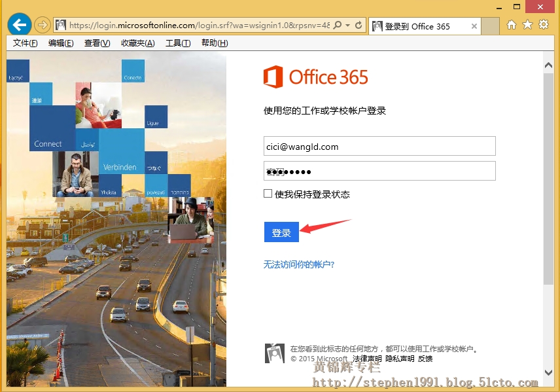The image size is (560, 392).
Task: Click the Office 365 logo
Action: point(315,77)
